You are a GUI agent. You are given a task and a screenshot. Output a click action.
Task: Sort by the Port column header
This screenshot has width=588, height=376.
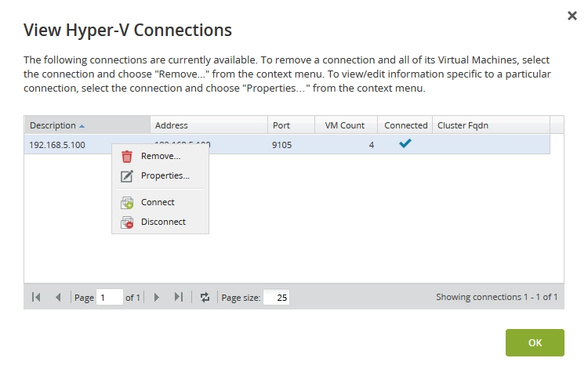coord(291,125)
